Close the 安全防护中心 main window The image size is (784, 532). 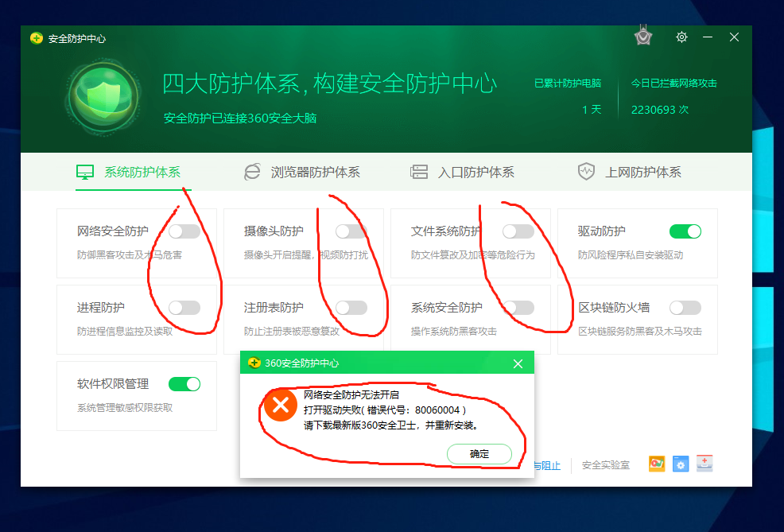734,37
